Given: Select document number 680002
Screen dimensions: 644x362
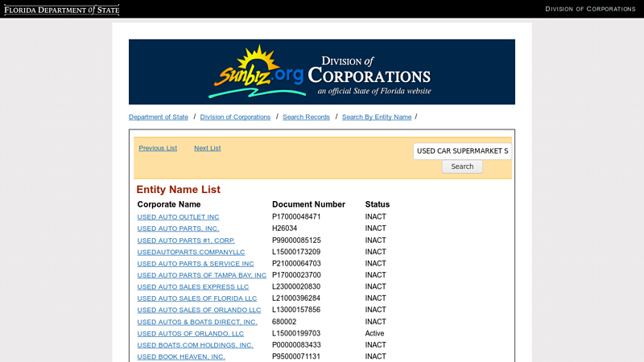Looking at the screenshot, I should 284,322.
